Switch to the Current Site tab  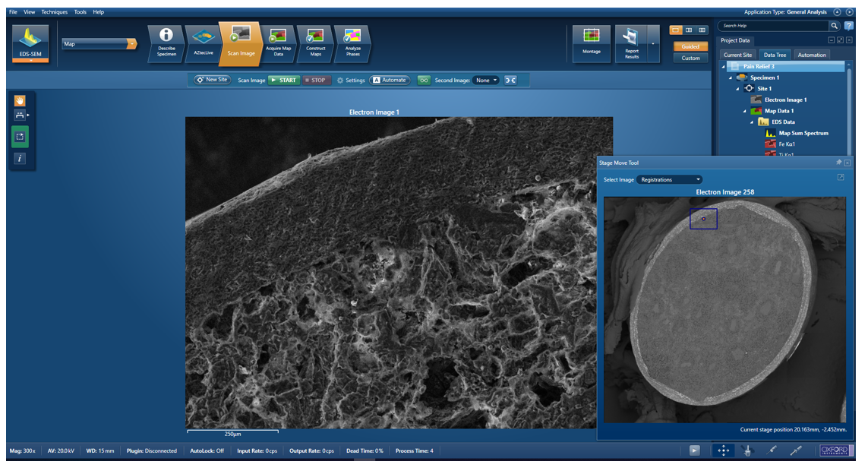(x=737, y=55)
